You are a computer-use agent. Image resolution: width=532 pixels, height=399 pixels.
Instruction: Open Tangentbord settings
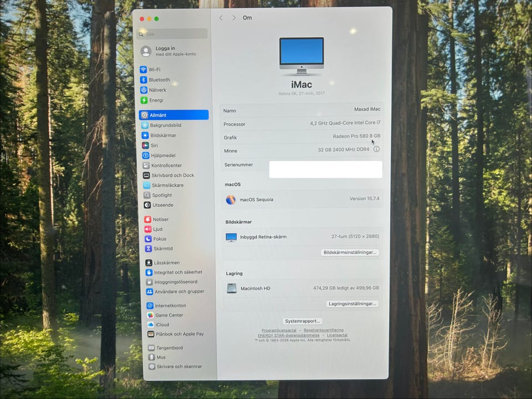click(166, 348)
